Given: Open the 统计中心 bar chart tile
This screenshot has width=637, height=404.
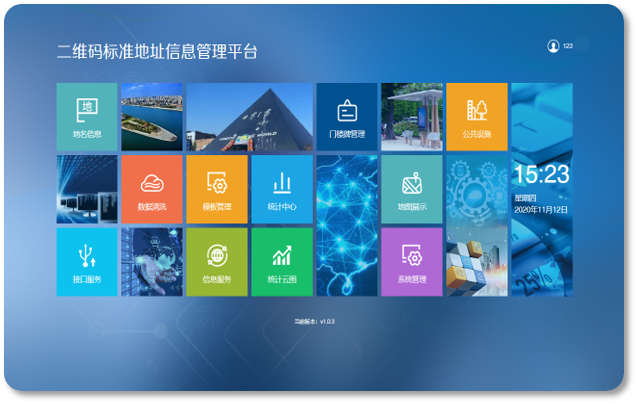Looking at the screenshot, I should [282, 189].
